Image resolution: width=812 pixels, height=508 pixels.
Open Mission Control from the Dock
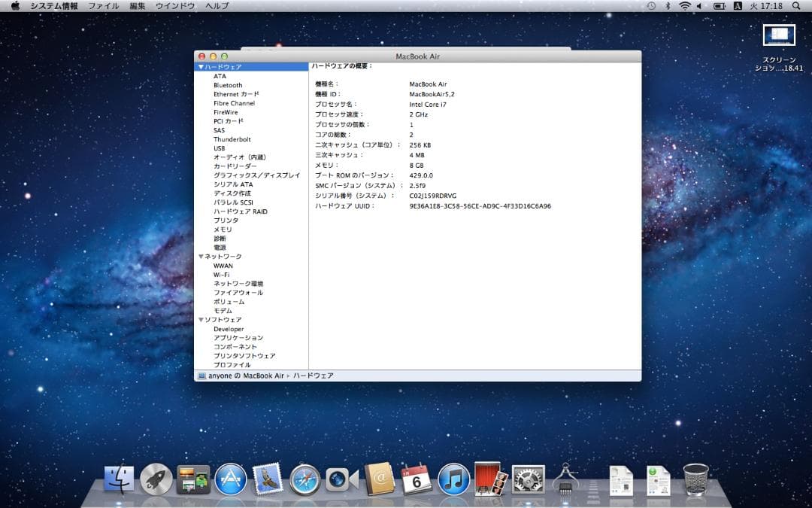[x=192, y=477]
